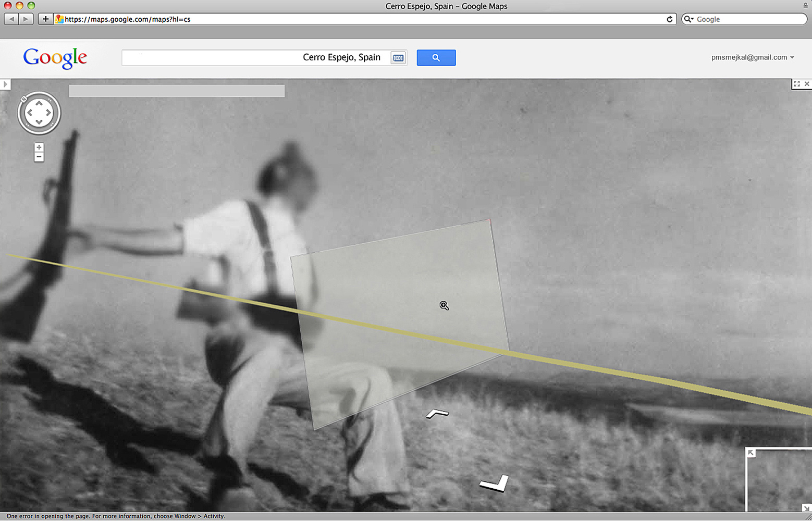
Task: Reset north on the compass ring
Action: pos(24,99)
